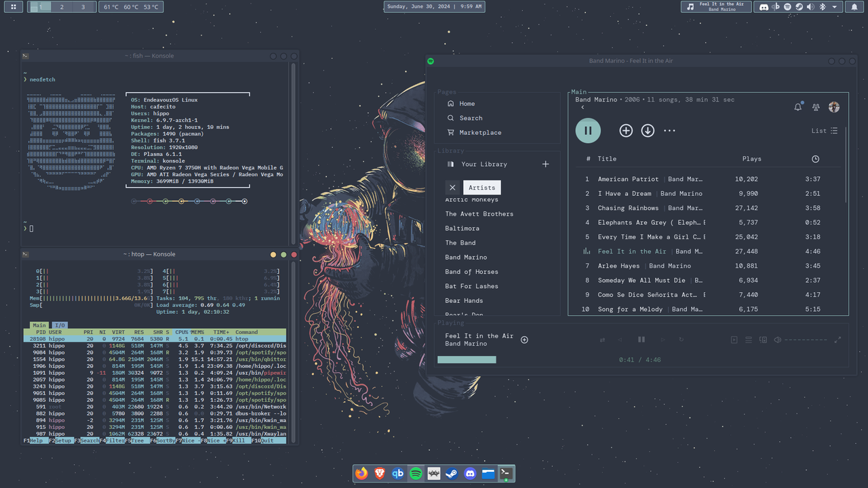Switch to virtual desktop 2

point(62,7)
